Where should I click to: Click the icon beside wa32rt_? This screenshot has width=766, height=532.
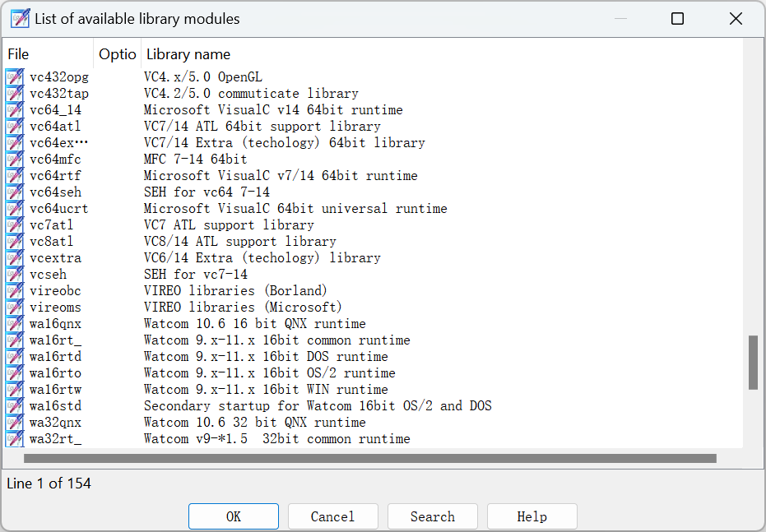[15, 439]
